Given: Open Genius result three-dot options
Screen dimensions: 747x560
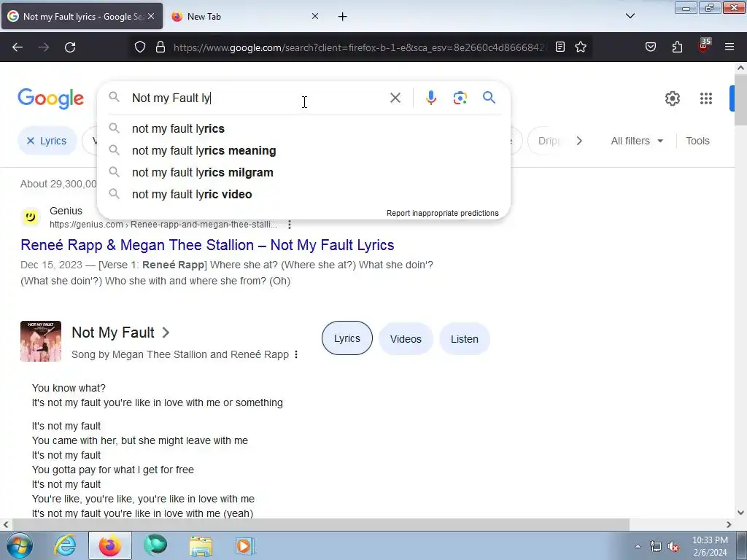Looking at the screenshot, I should click(289, 225).
